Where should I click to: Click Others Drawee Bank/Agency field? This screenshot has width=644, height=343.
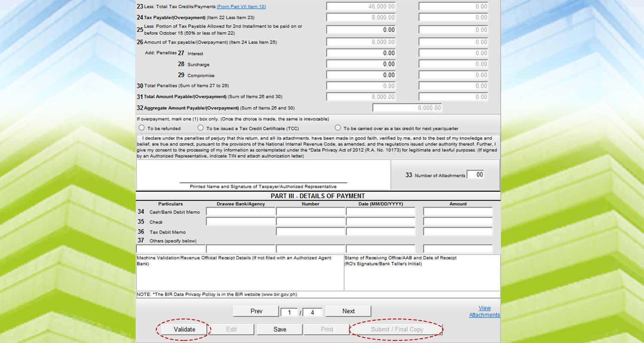(240, 249)
